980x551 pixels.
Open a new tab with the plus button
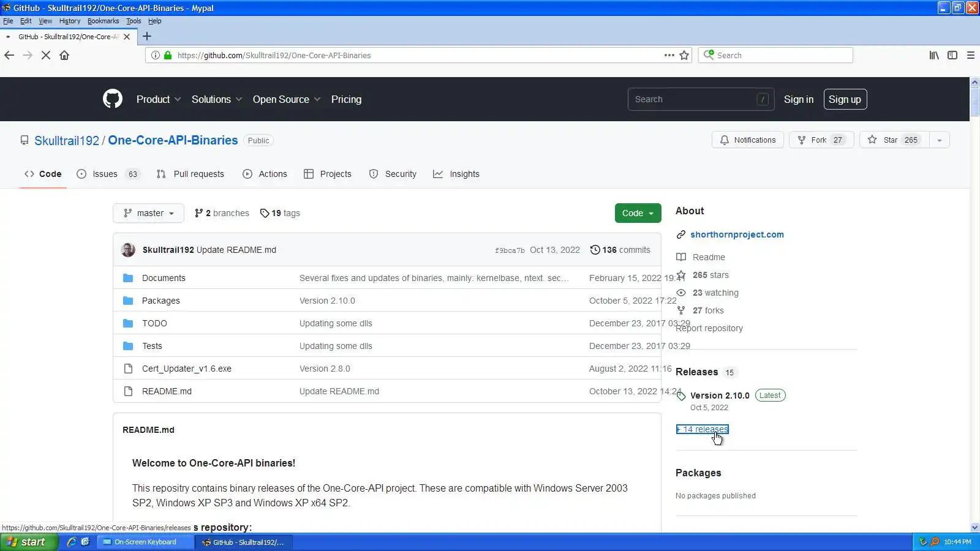point(147,36)
